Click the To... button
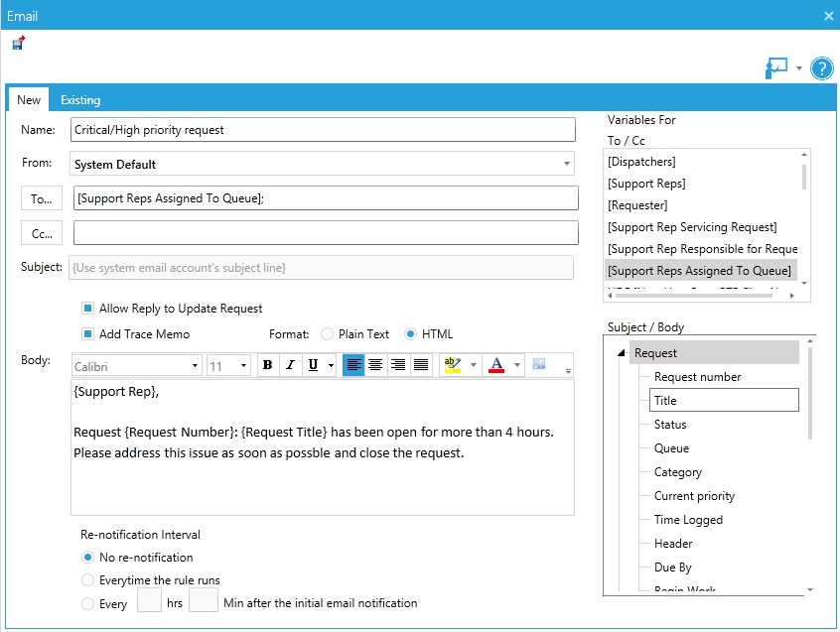Screen dimensions: 840x632 pos(41,198)
